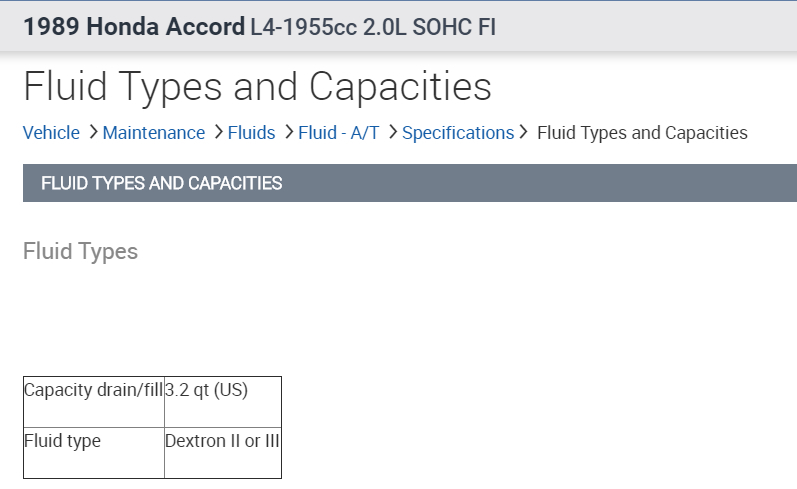Click the chevron arrow after Specifications
The image size is (797, 489).
[523, 132]
